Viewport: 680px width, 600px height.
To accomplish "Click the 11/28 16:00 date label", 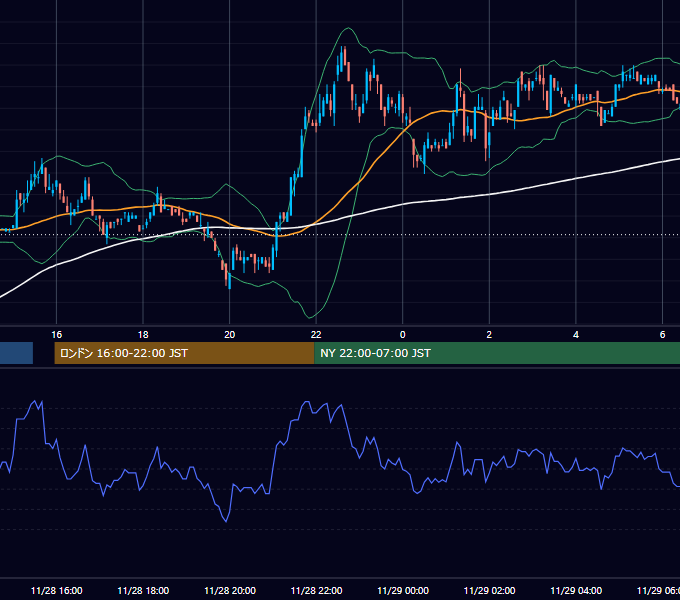I will pos(56,590).
